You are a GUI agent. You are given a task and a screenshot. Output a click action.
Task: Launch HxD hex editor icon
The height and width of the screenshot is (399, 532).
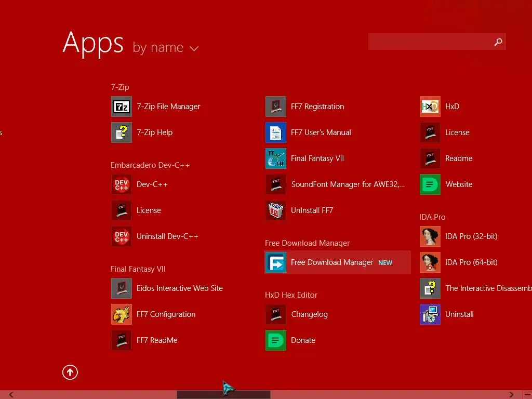(430, 107)
